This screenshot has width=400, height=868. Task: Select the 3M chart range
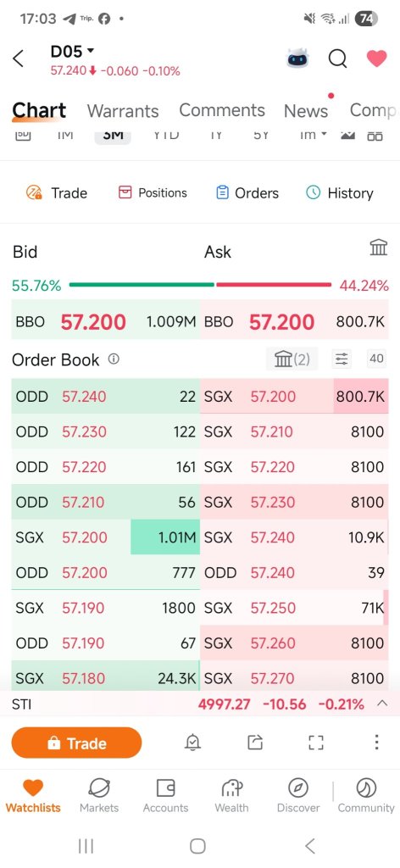pyautogui.click(x=113, y=135)
